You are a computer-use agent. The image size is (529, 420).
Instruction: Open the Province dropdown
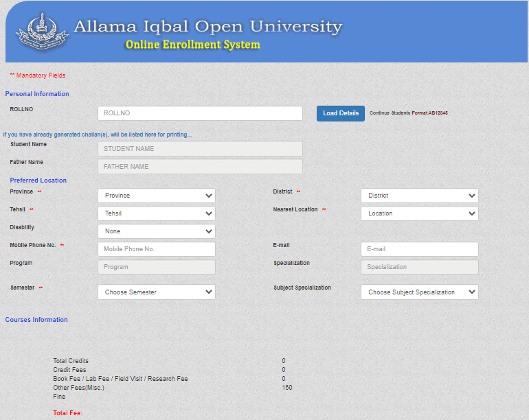[x=157, y=196]
